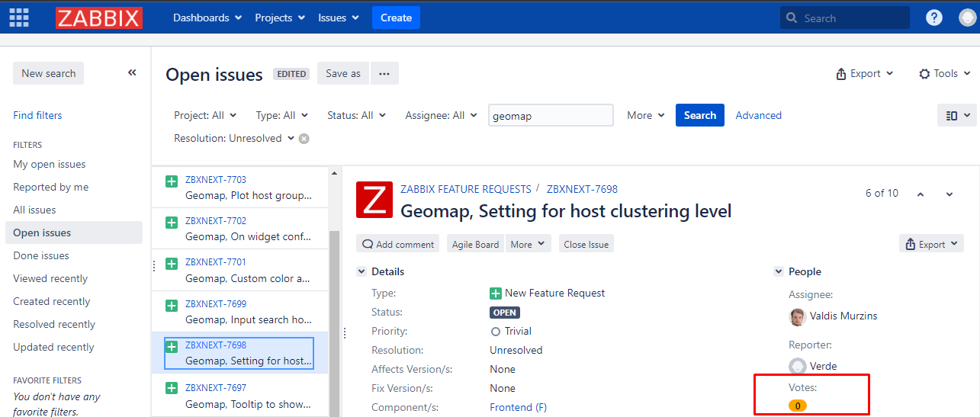Go to the previous issue arrow
The width and height of the screenshot is (980, 417).
(921, 194)
